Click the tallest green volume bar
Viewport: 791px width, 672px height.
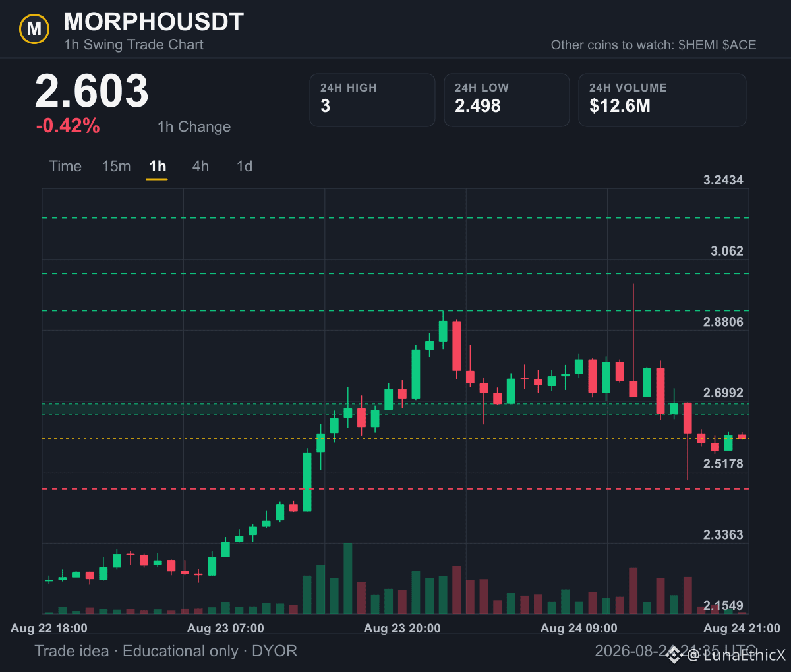pyautogui.click(x=347, y=578)
